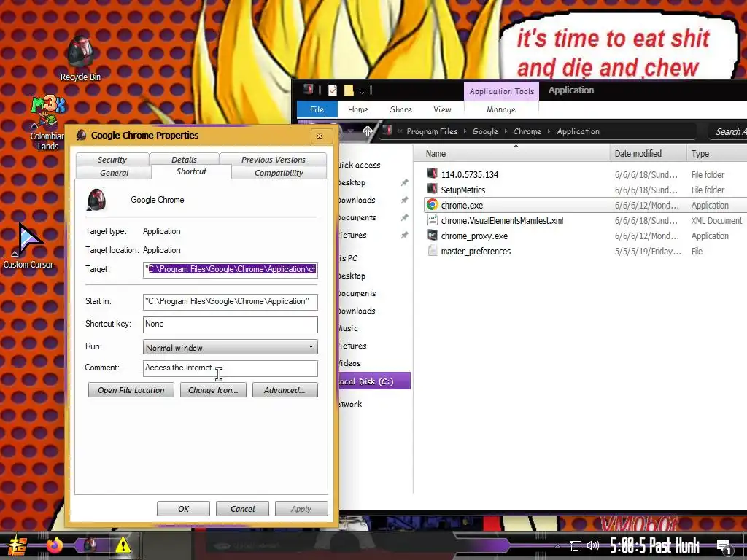This screenshot has width=747, height=560.
Task: Click breadcrumb chevron after Google
Action: (506, 131)
